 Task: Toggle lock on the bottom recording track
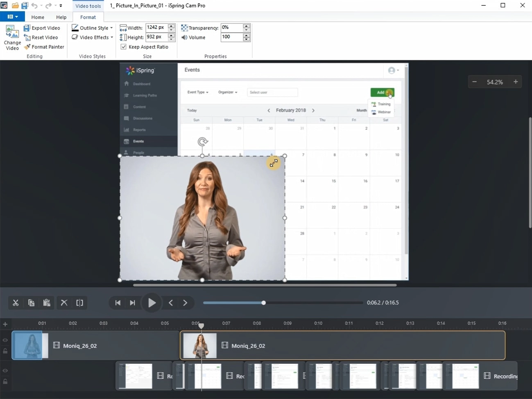click(5, 381)
